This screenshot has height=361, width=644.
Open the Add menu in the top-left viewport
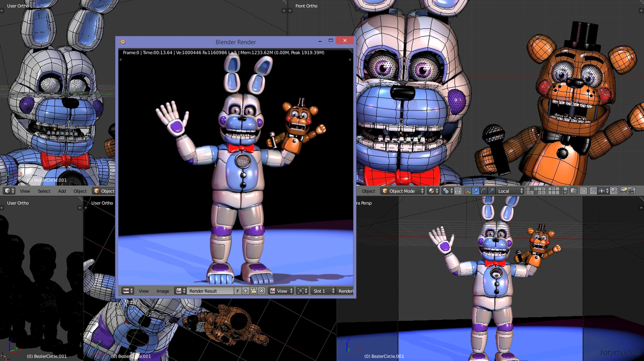coord(62,191)
